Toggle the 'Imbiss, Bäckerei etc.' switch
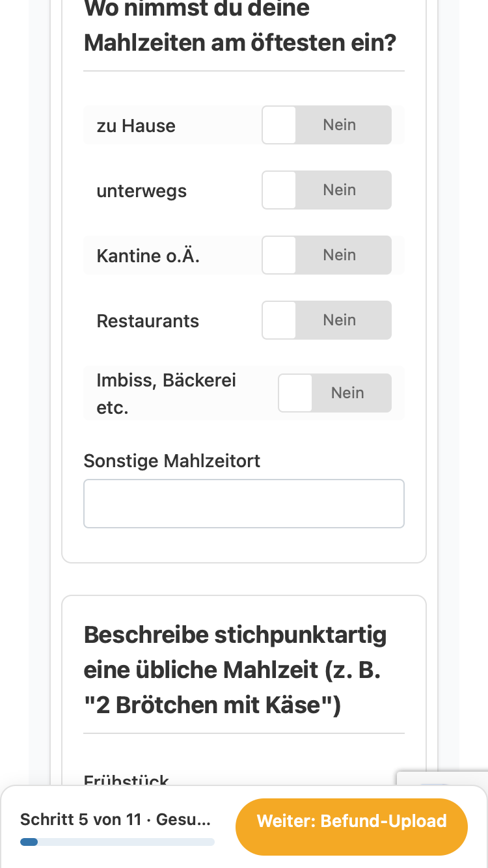Screen dimensions: 488x868 pos(335,393)
